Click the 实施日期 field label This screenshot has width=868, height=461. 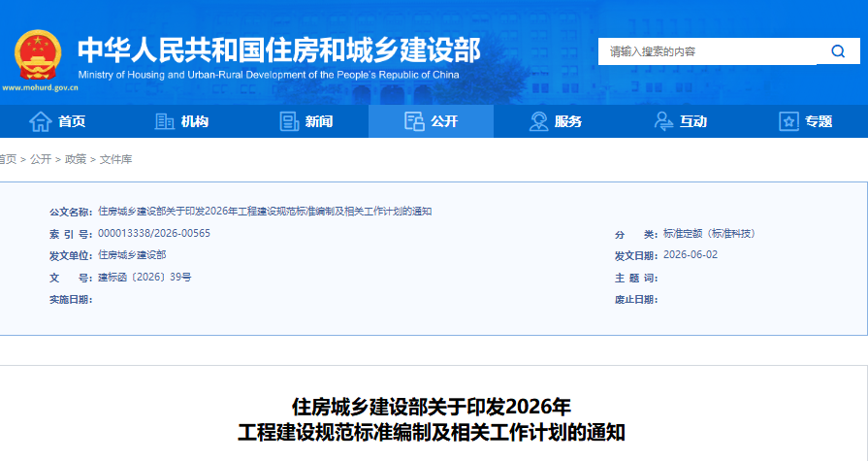(x=71, y=300)
